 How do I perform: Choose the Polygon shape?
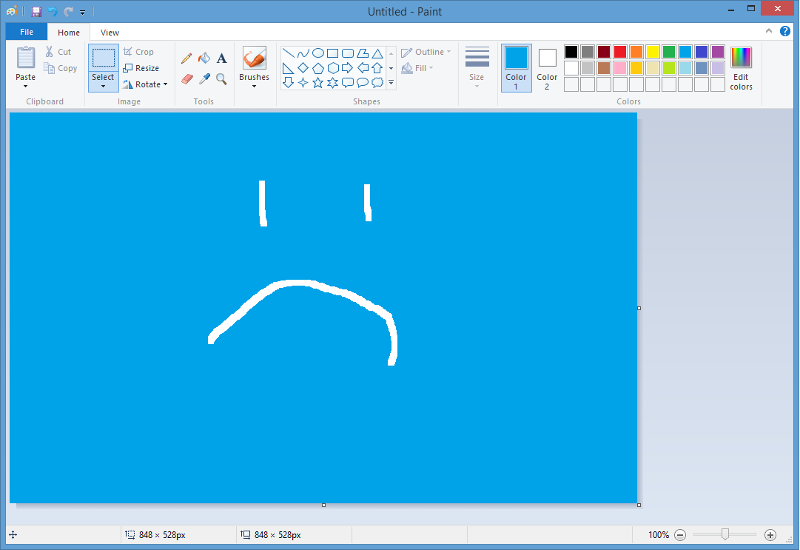click(x=362, y=53)
